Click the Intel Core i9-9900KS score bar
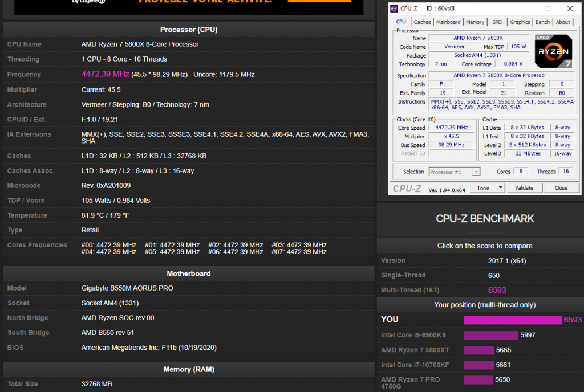Viewport: 584px width, 392px height. [490, 335]
